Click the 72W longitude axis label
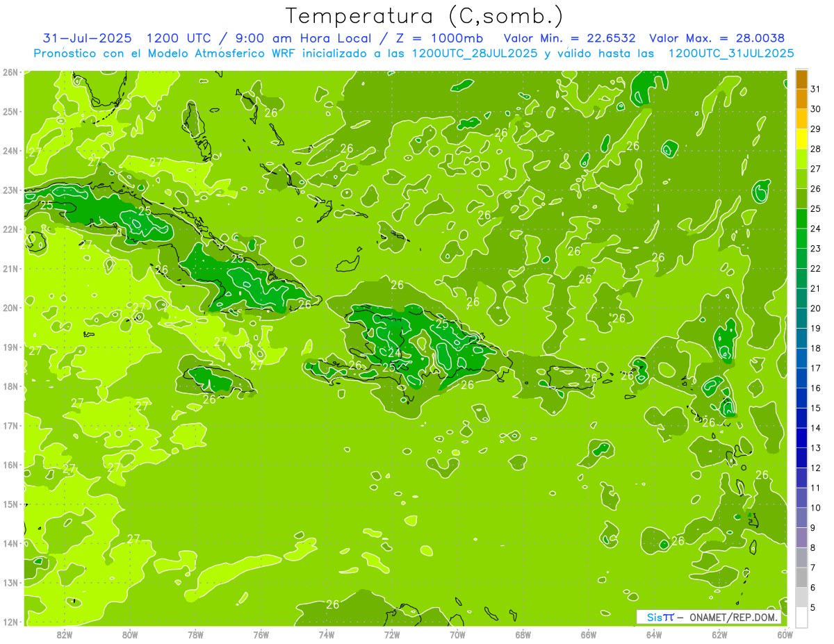Viewport: 834px width, 644px height. pyautogui.click(x=392, y=634)
